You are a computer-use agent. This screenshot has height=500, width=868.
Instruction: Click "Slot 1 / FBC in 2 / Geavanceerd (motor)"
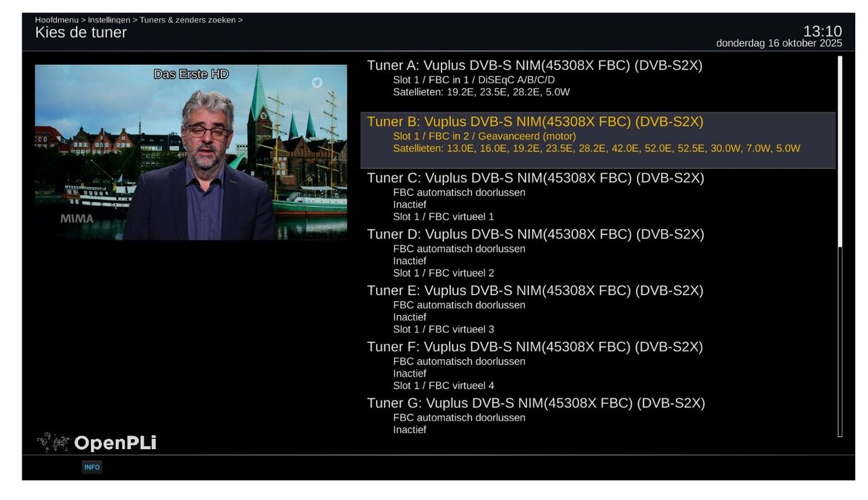point(485,136)
